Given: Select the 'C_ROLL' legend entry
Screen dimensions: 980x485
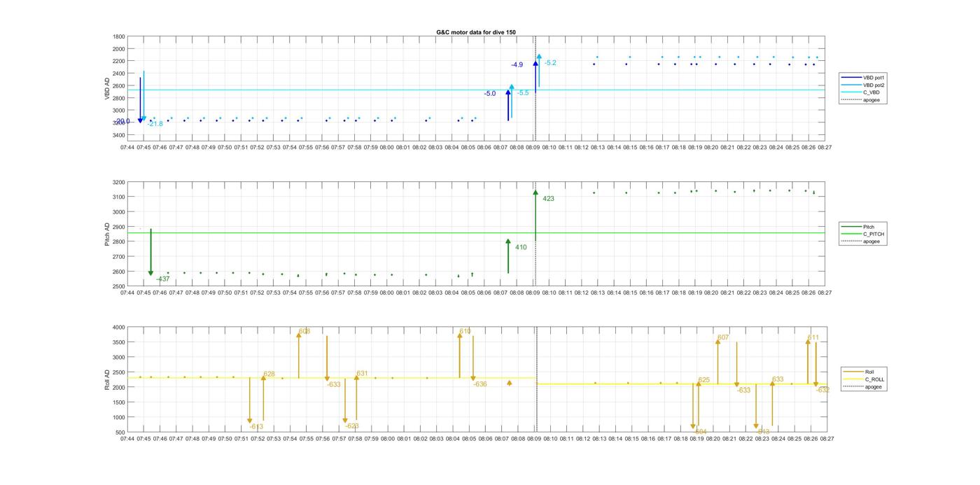Looking at the screenshot, I should 864,379.
